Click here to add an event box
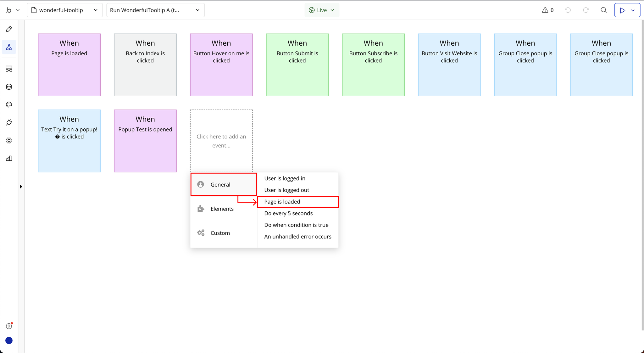 [x=221, y=141]
